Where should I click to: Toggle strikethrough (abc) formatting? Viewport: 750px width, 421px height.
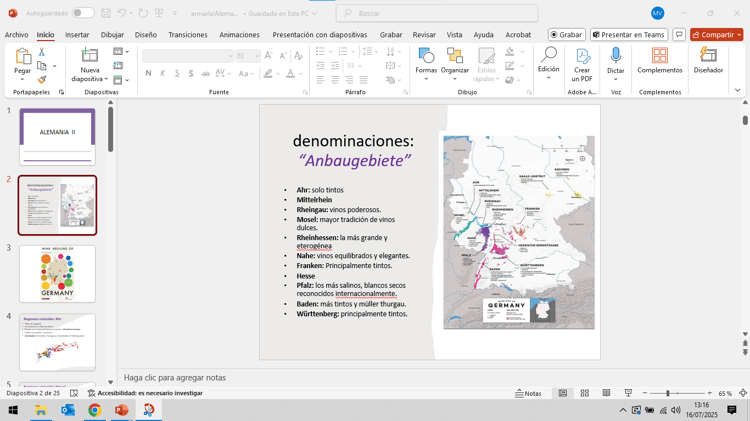point(205,73)
